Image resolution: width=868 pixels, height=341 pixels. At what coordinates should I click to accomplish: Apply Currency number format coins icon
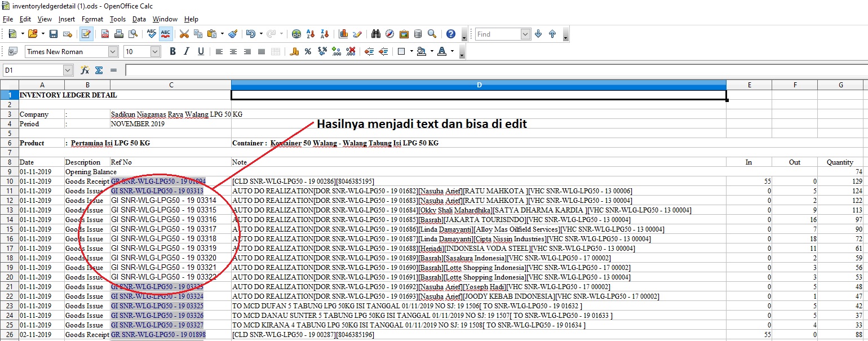[294, 51]
